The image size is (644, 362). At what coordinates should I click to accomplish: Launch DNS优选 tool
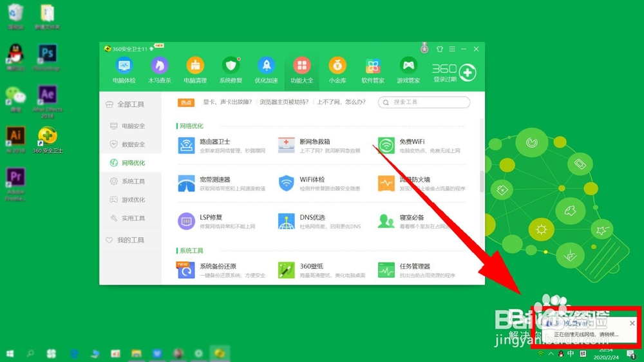pos(319,221)
